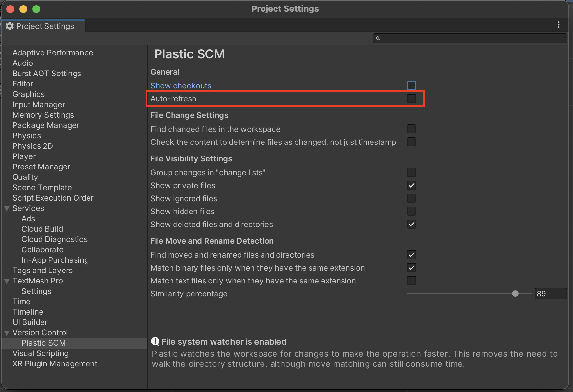Open the Player settings category
This screenshot has width=573, height=392.
[x=24, y=156]
